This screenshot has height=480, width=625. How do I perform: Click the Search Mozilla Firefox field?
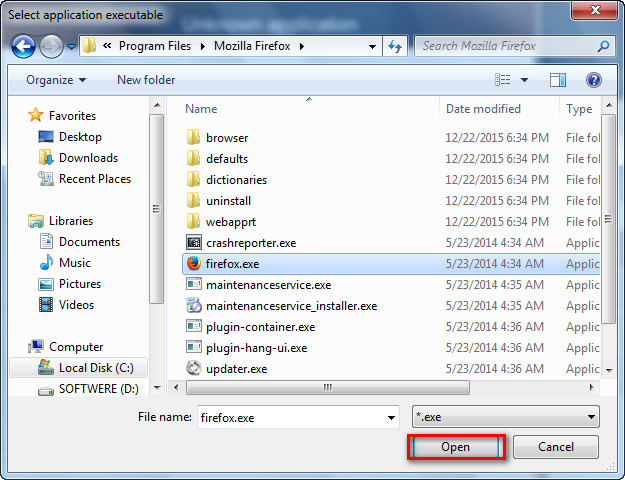514,46
